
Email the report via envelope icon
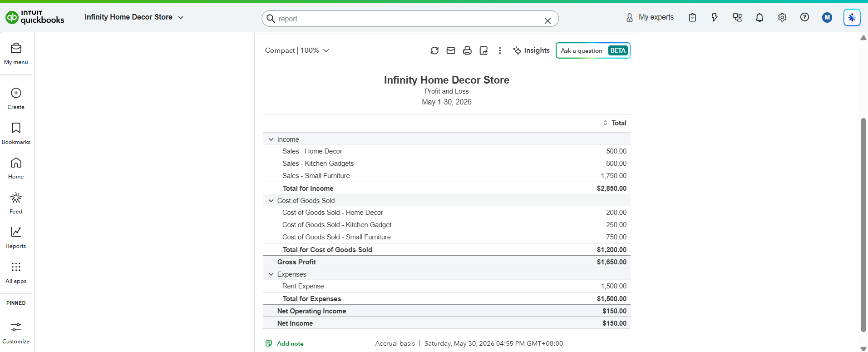(451, 50)
